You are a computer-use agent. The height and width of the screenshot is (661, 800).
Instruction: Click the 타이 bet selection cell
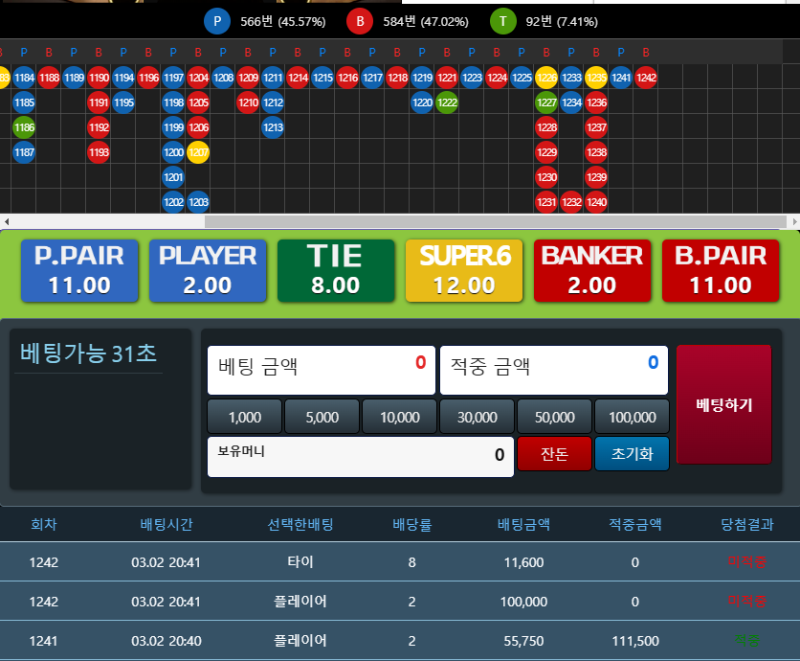tap(301, 562)
